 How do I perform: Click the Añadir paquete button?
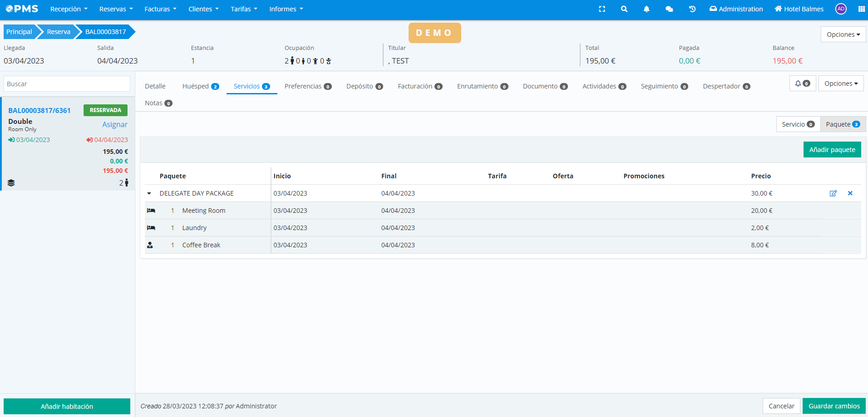[x=832, y=150]
